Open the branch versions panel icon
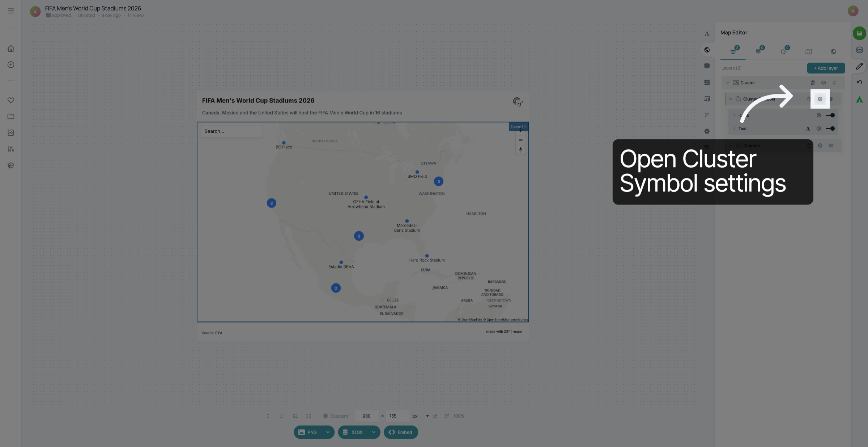The image size is (868, 447). coord(707,115)
